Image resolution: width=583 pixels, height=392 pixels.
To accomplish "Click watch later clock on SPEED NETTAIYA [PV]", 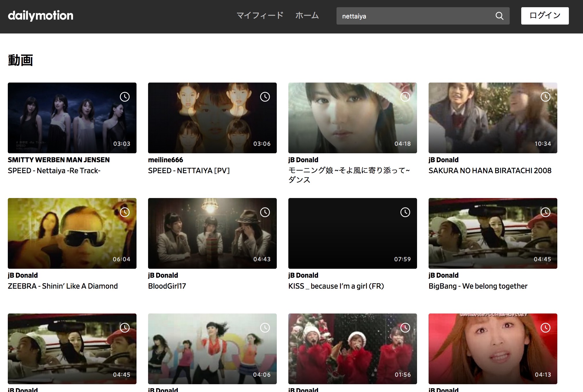I will point(265,97).
